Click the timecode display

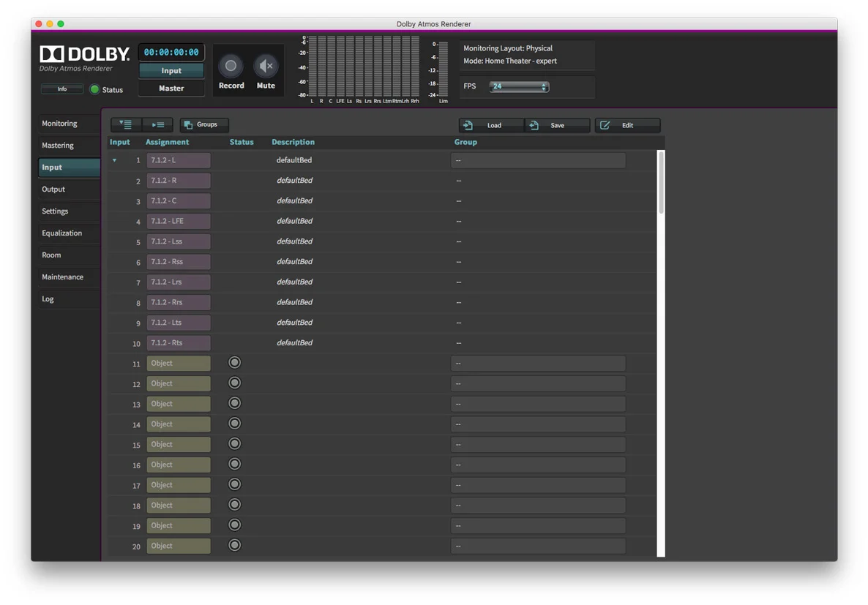pyautogui.click(x=171, y=52)
